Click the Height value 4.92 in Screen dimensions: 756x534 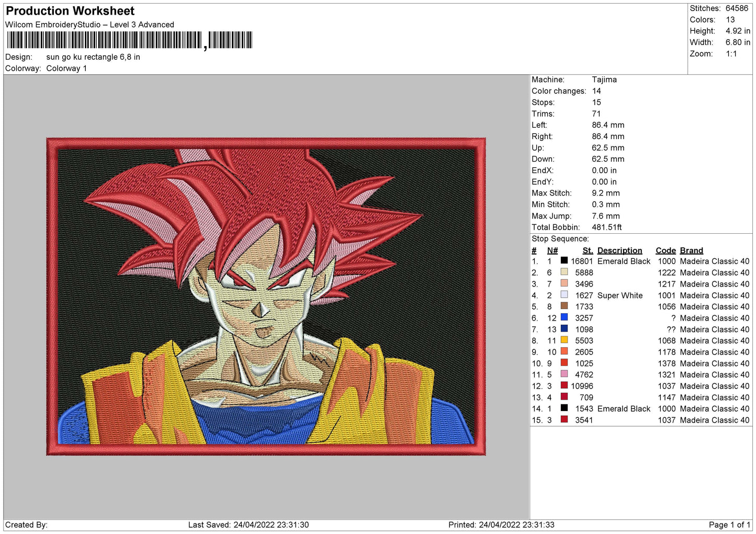tap(738, 31)
